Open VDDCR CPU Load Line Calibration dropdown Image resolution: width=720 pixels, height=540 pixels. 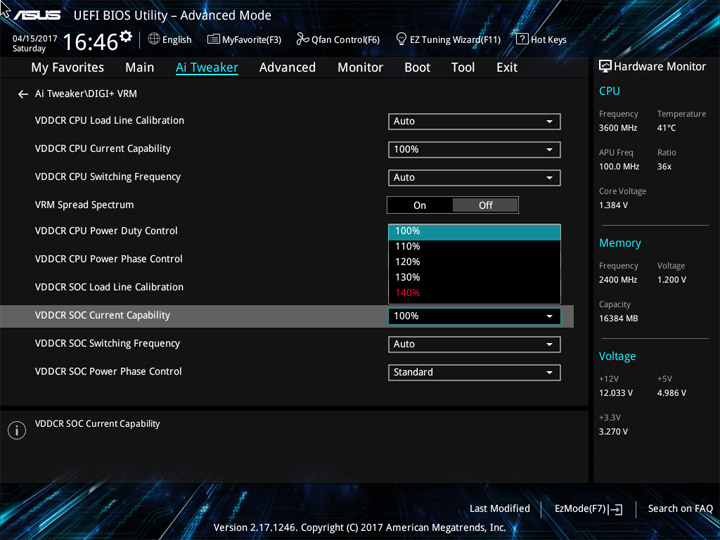point(474,121)
